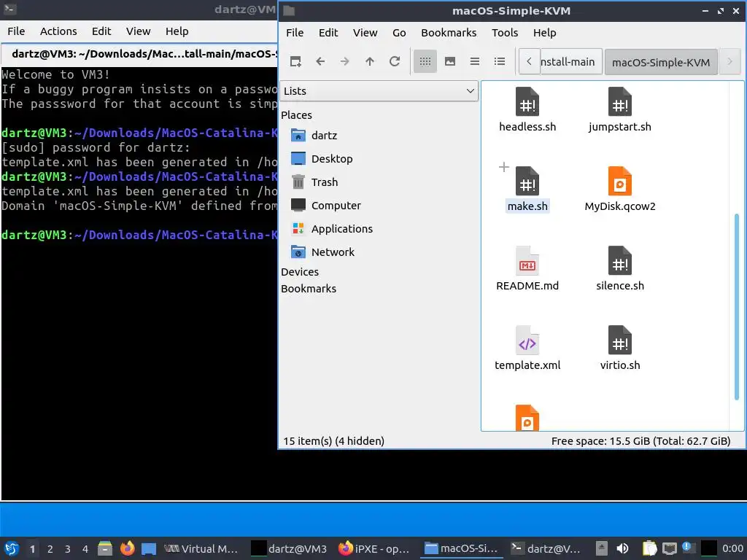Navigate to the nstall-main path button
Viewport: 747px width, 560px height.
[x=571, y=62]
